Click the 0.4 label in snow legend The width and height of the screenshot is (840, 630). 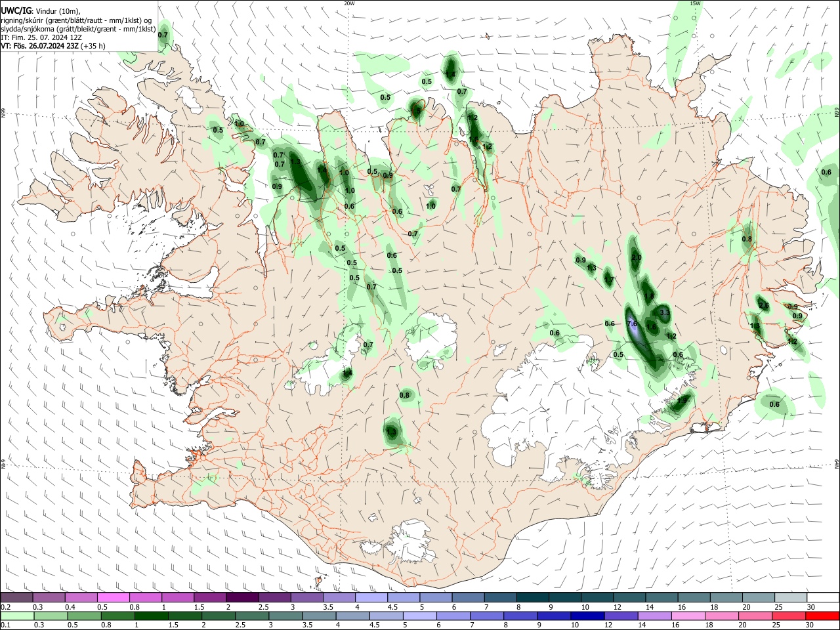(x=70, y=607)
